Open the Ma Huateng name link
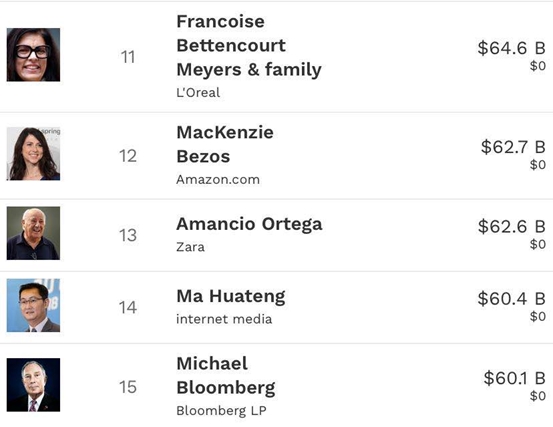The width and height of the screenshot is (553, 427). click(x=231, y=297)
